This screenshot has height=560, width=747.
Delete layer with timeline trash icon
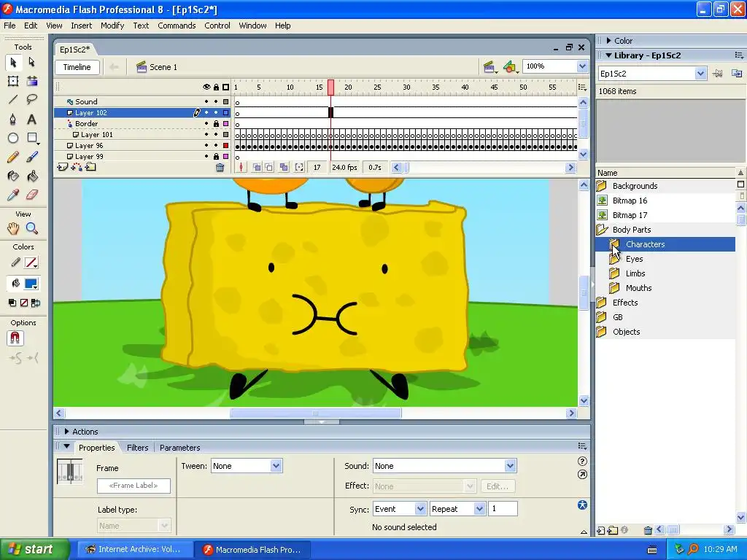click(x=220, y=167)
